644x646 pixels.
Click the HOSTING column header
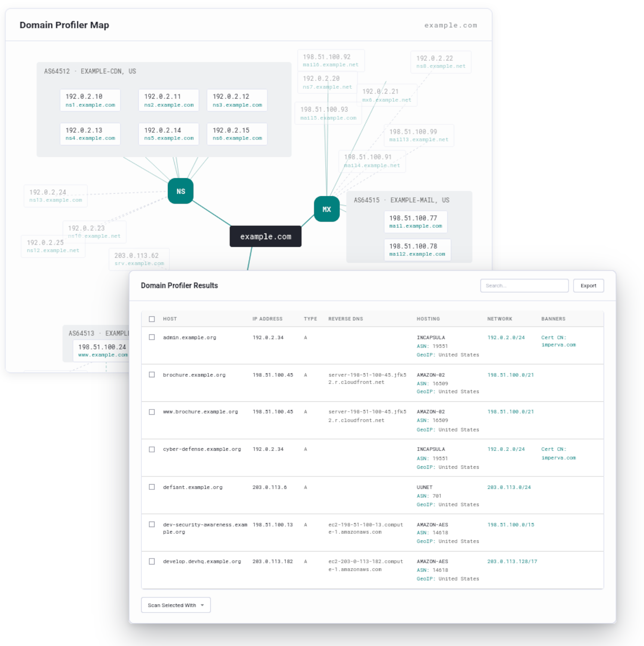point(428,319)
